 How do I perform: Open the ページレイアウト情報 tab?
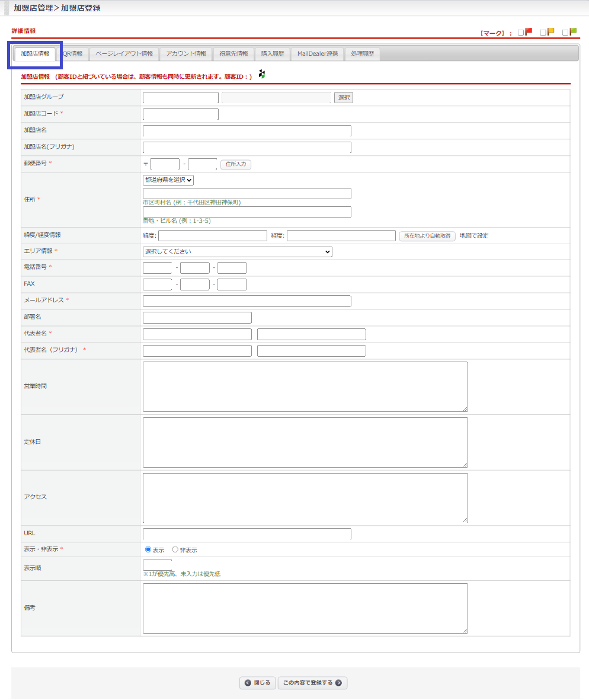[x=124, y=54]
